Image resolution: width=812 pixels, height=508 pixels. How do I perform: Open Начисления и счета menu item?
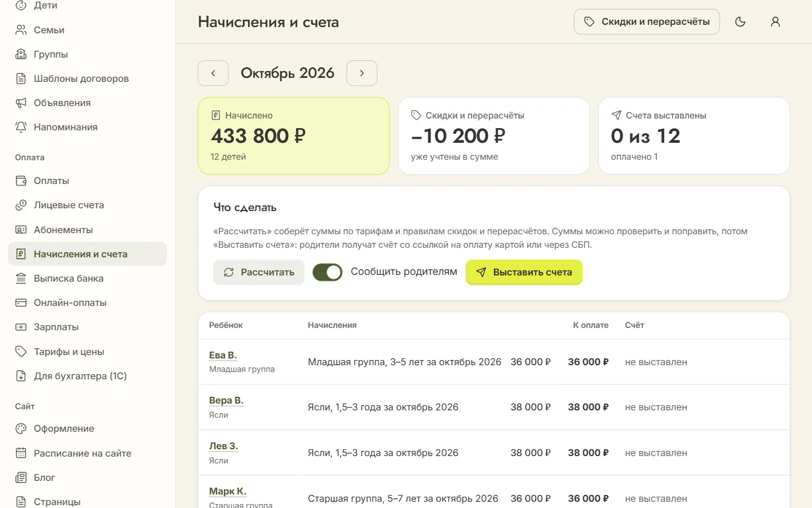coord(87,254)
